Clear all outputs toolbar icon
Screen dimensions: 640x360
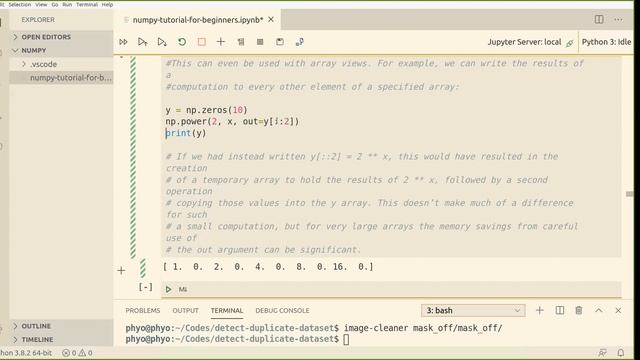pos(241,42)
